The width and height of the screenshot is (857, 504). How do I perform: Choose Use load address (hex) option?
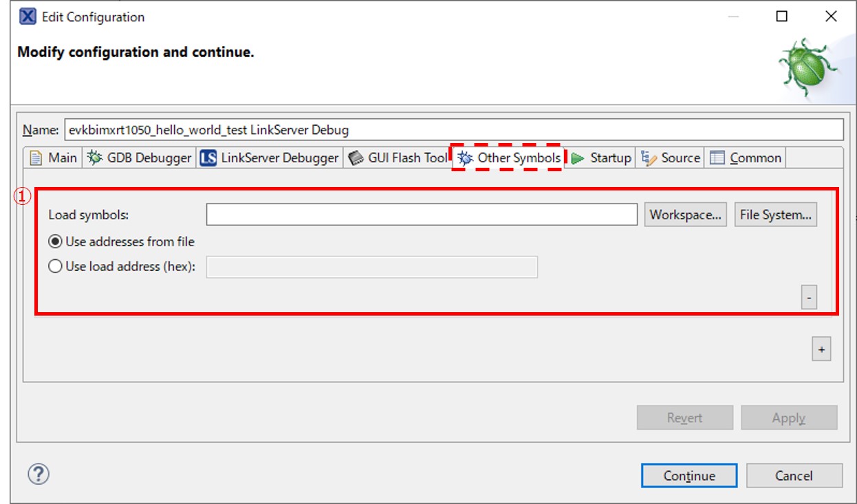click(x=56, y=267)
